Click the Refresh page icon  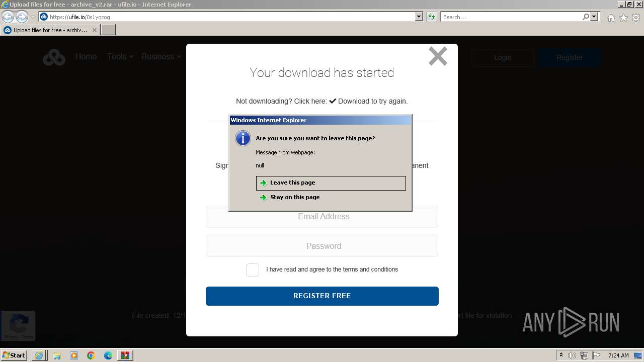pyautogui.click(x=432, y=17)
